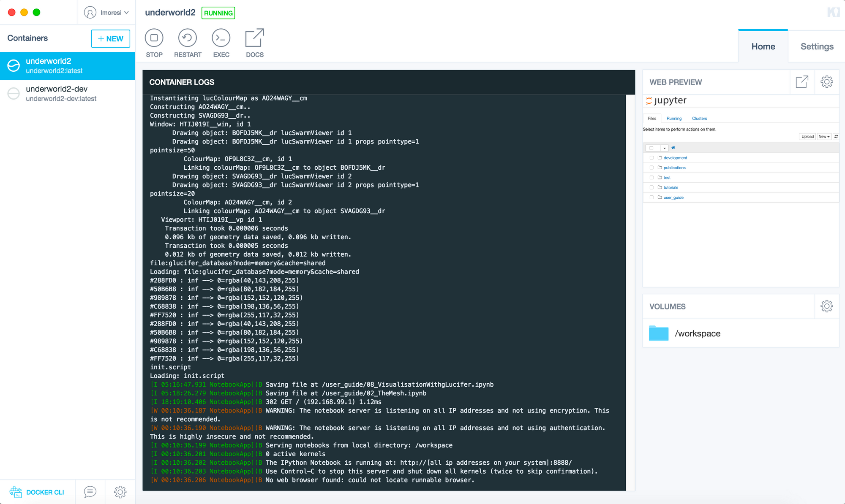
Task: Open the tutorials folder link
Action: [x=671, y=188]
